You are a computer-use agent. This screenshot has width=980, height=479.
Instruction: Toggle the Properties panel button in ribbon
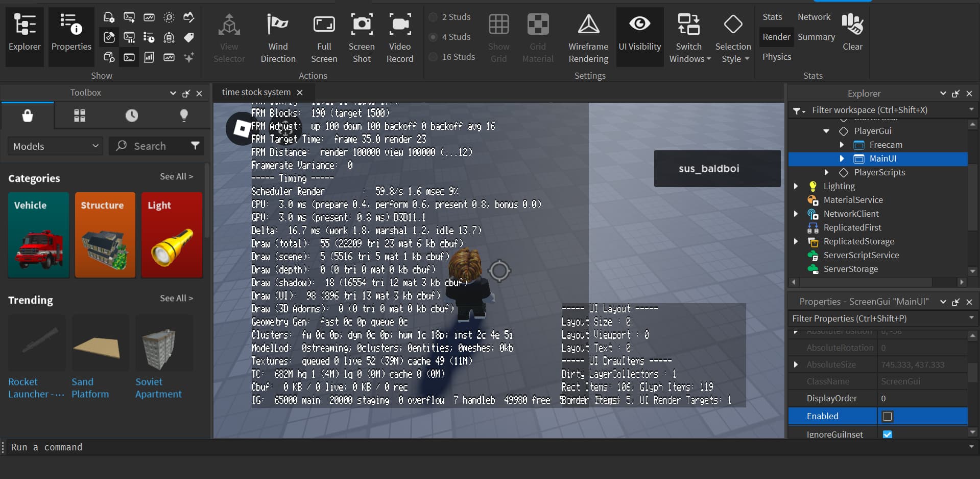(71, 36)
